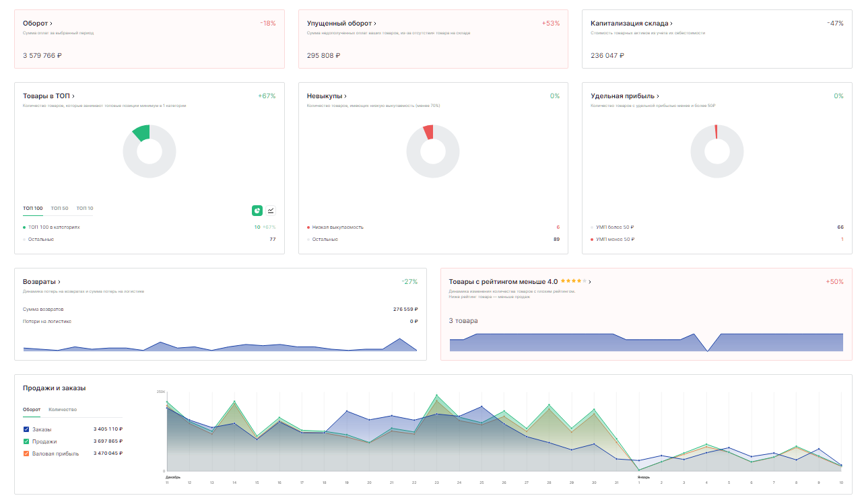The image size is (862, 504).
Task: Click the green dot beside ТОП 100 в категориях
Action: click(x=25, y=227)
